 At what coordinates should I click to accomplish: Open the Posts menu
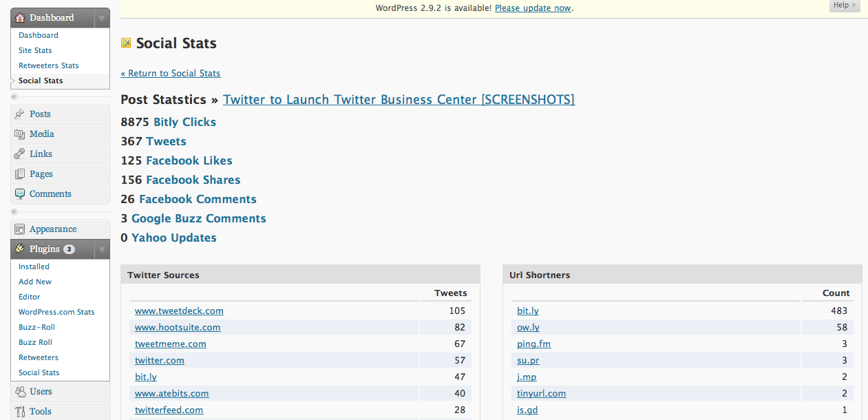pos(40,114)
